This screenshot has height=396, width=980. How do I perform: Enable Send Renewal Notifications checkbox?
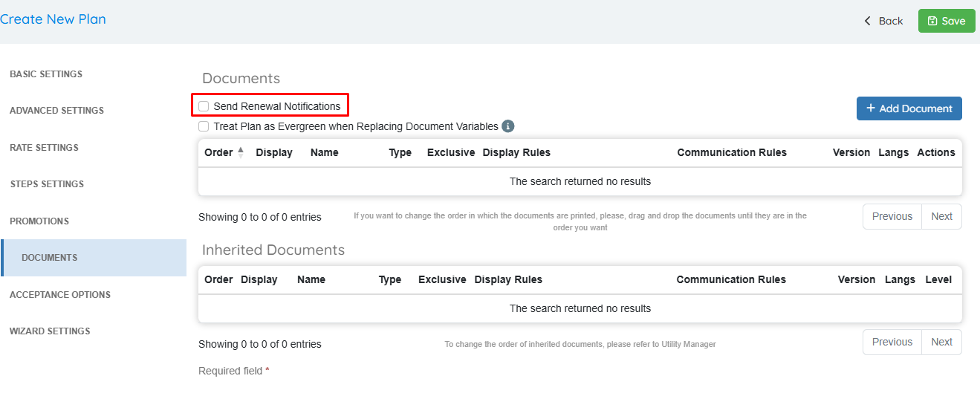[204, 106]
